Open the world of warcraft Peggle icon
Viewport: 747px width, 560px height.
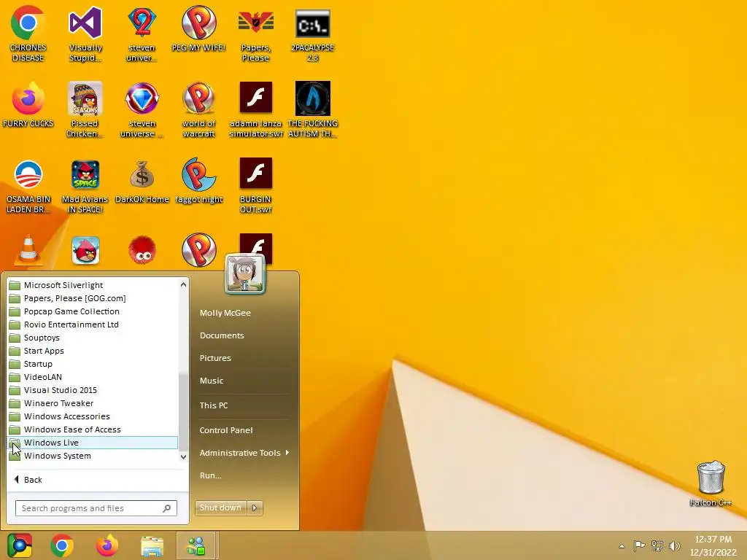(198, 109)
